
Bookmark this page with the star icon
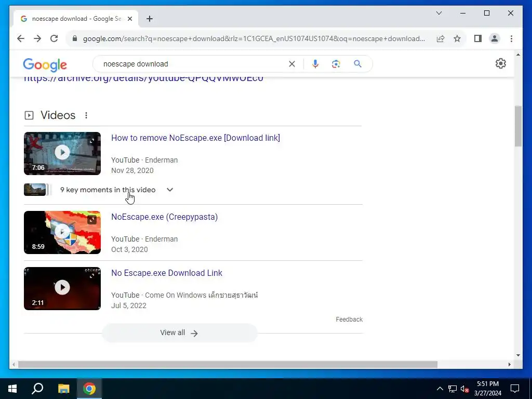tap(457, 38)
